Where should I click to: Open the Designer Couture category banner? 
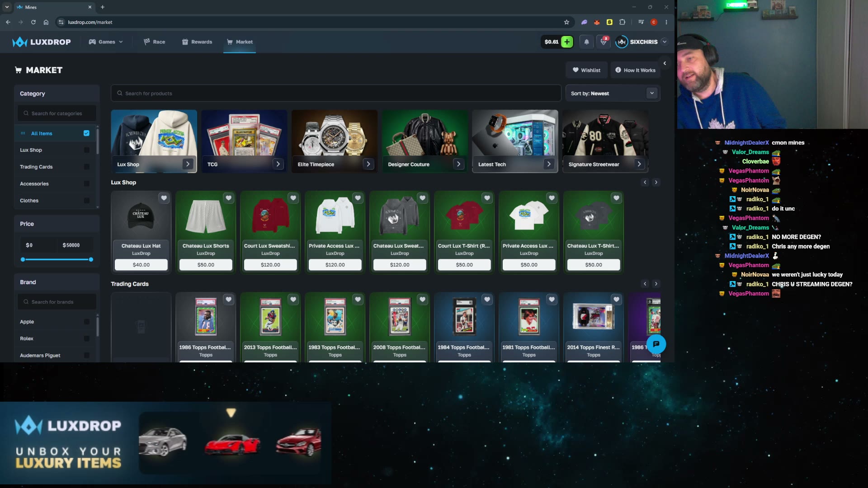425,141
